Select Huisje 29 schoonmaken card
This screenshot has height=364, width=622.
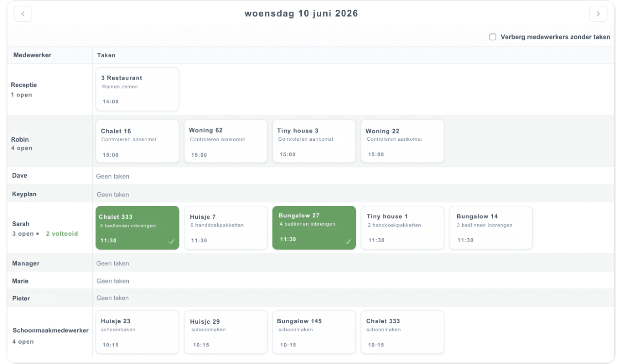(x=226, y=332)
